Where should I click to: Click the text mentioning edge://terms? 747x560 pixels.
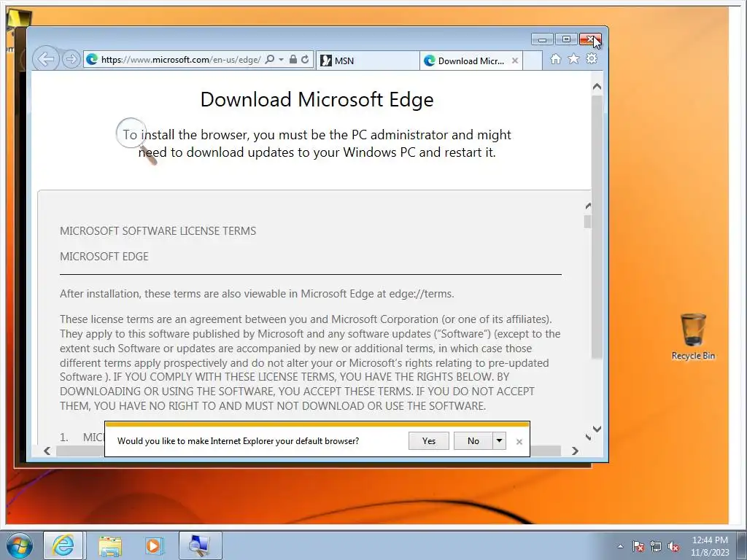click(257, 294)
